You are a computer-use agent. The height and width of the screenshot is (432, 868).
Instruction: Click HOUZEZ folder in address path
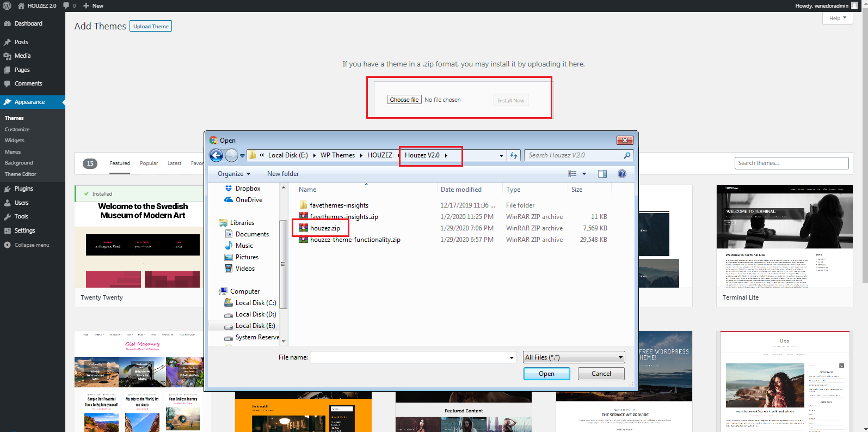click(380, 155)
